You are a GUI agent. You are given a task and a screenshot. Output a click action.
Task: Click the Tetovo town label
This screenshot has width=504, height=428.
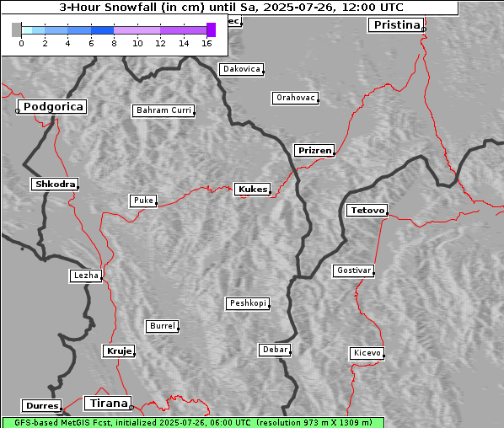point(367,211)
